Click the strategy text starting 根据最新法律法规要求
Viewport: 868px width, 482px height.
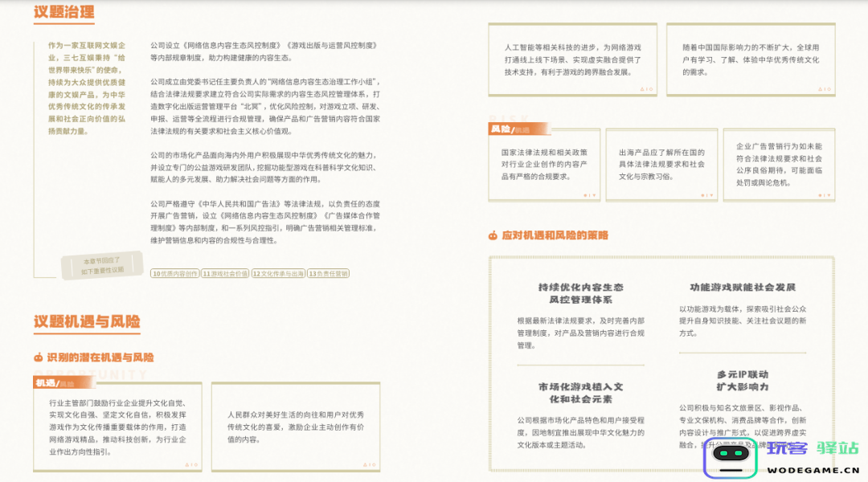click(x=581, y=333)
